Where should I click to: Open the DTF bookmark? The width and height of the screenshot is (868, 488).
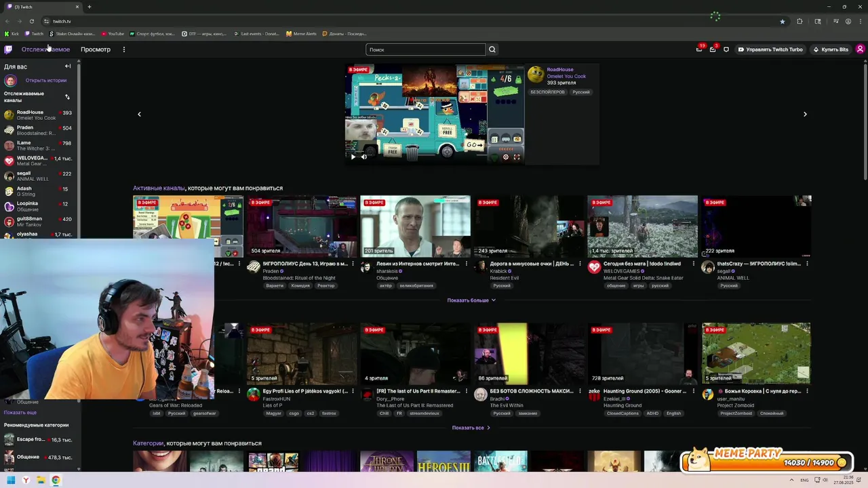click(205, 34)
